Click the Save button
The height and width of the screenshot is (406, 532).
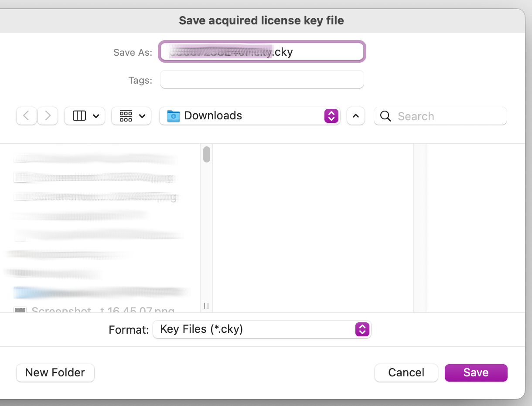tap(476, 373)
